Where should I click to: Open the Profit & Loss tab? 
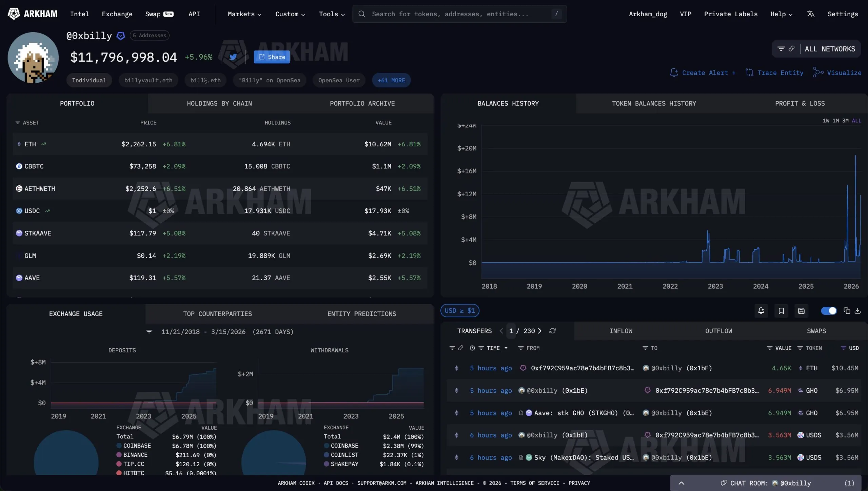point(800,103)
